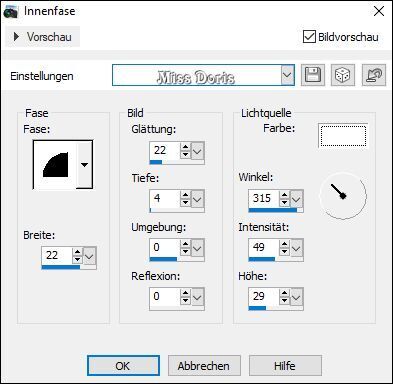Screen dimensions: 393x384
Task: Open the Einstellungen presets dropdown
Action: click(287, 75)
